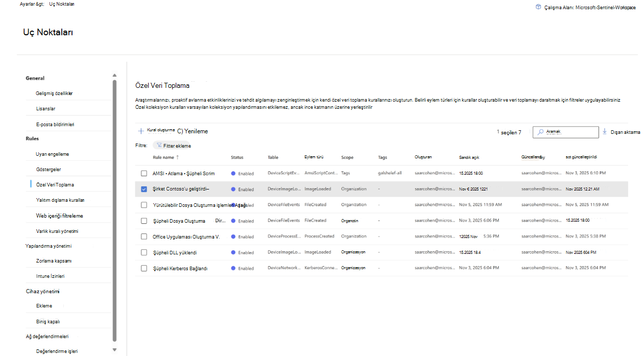Viewport: 644px width, 356px height.
Task: Open Göstergeler in sidebar
Action: 49,169
